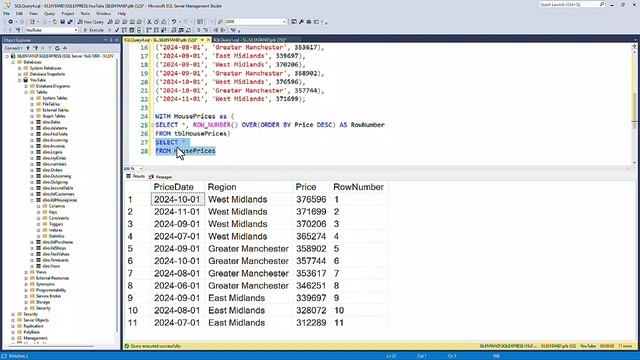
Task: Select the Synonyms folder in tree
Action: pos(45,284)
